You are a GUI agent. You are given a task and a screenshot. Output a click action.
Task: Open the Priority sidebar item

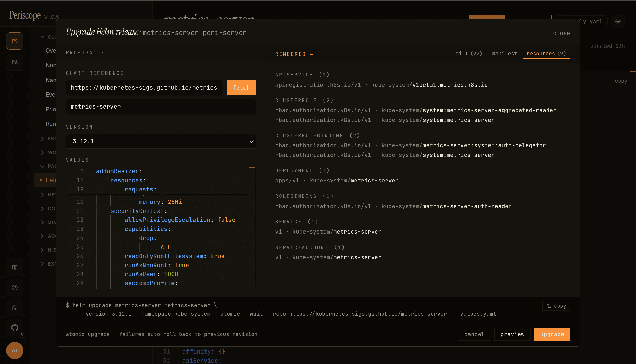tap(51, 109)
